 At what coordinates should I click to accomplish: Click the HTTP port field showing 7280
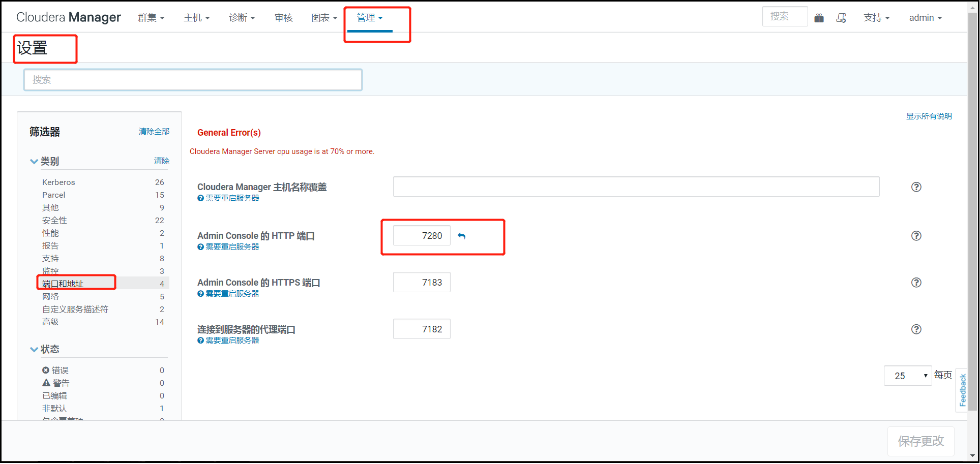pyautogui.click(x=422, y=235)
